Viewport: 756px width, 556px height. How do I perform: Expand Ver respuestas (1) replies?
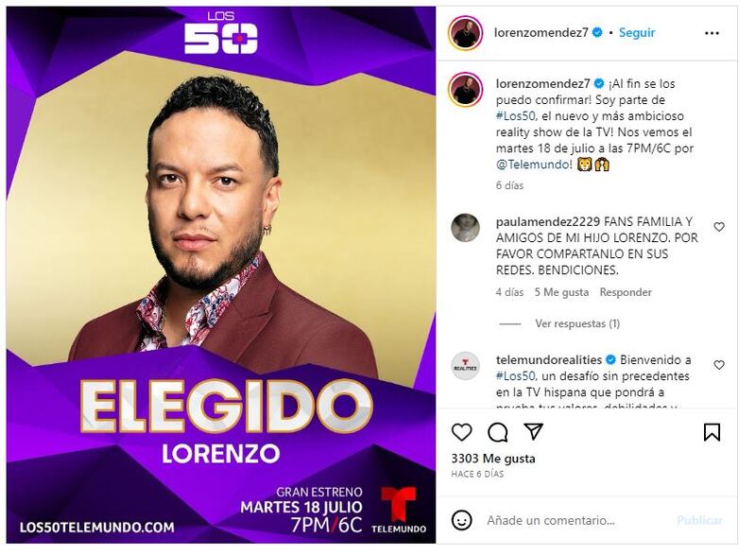point(577,323)
